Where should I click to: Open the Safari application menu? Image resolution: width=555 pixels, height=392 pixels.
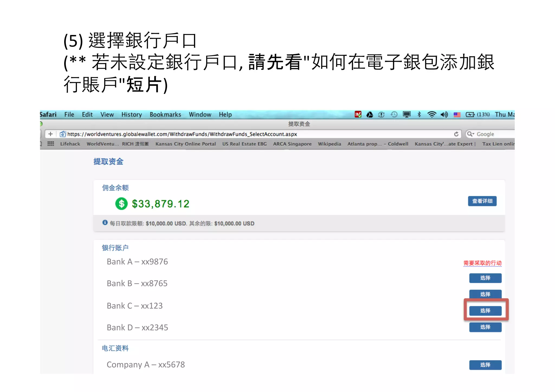(x=48, y=115)
